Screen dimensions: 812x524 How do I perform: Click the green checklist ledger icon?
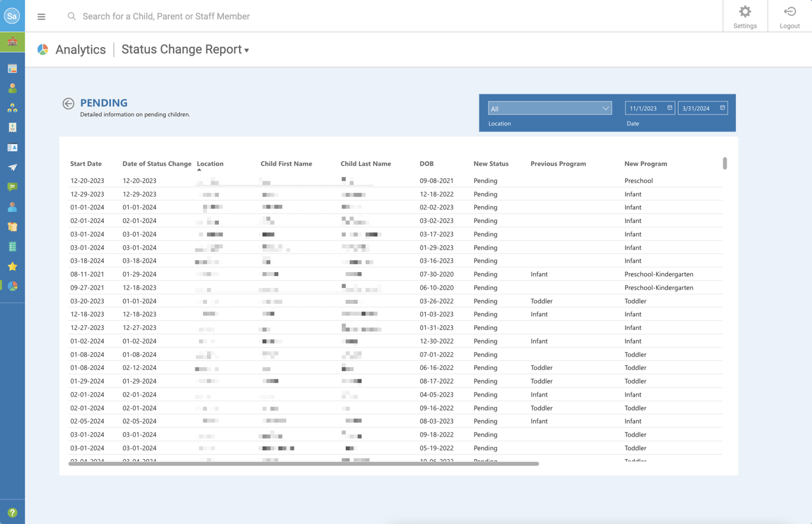coord(12,246)
